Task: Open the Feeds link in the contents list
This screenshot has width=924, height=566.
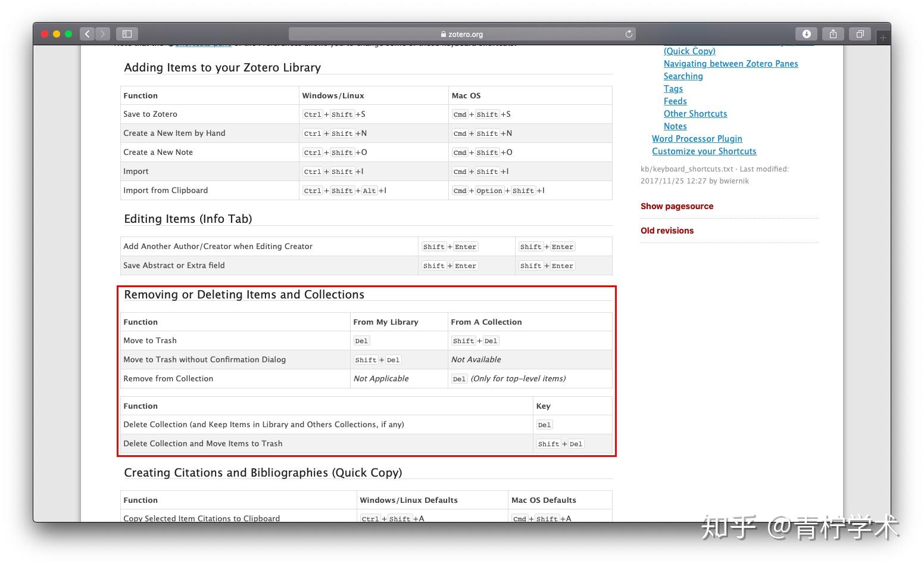Action: pyautogui.click(x=675, y=101)
